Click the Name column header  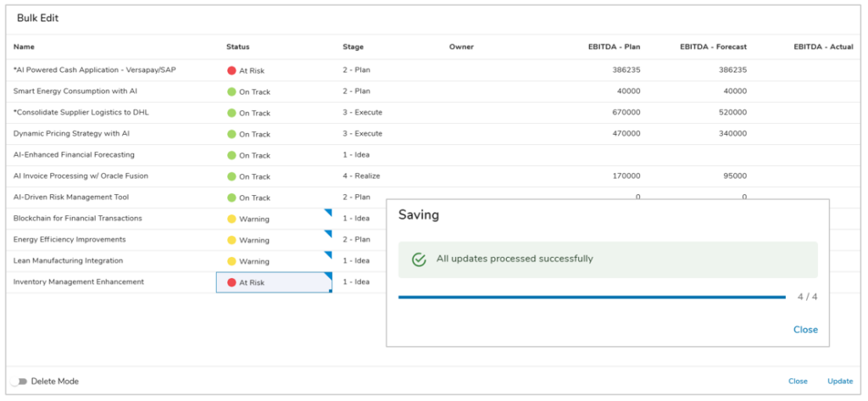pyautogui.click(x=24, y=47)
